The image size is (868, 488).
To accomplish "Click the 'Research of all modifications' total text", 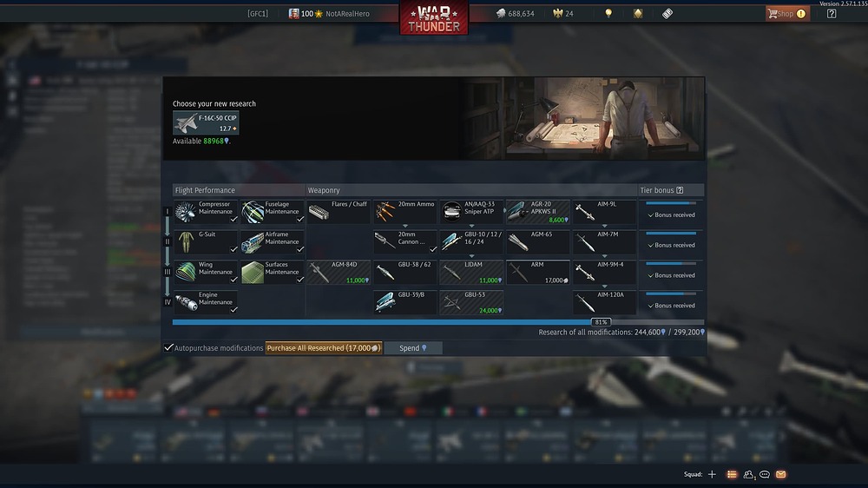I will (x=621, y=333).
